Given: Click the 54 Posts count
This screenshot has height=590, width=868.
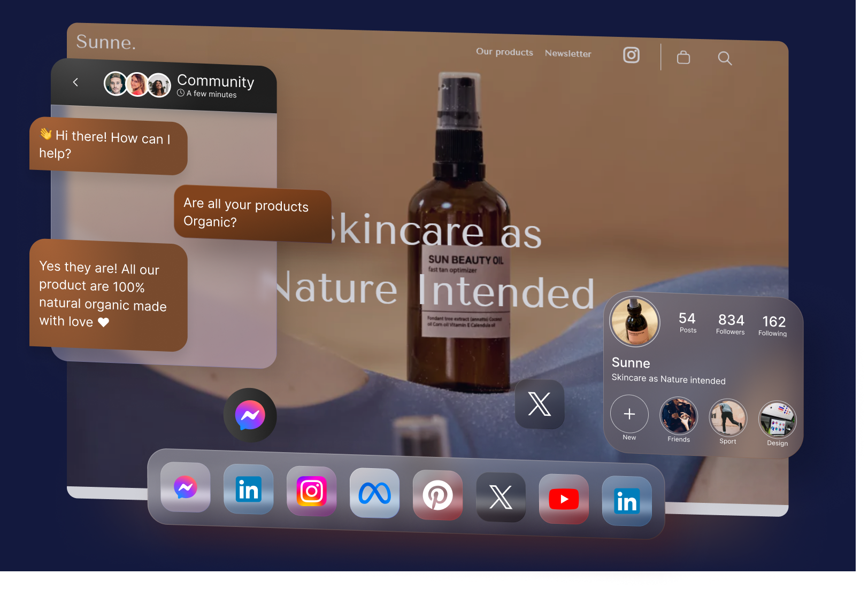Looking at the screenshot, I should pos(687,322).
